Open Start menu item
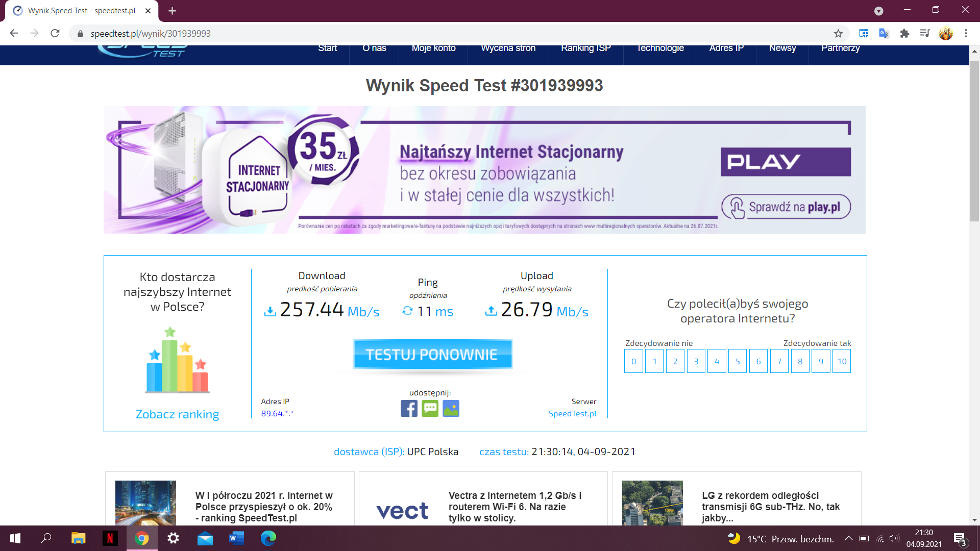Image resolution: width=980 pixels, height=551 pixels. (328, 48)
